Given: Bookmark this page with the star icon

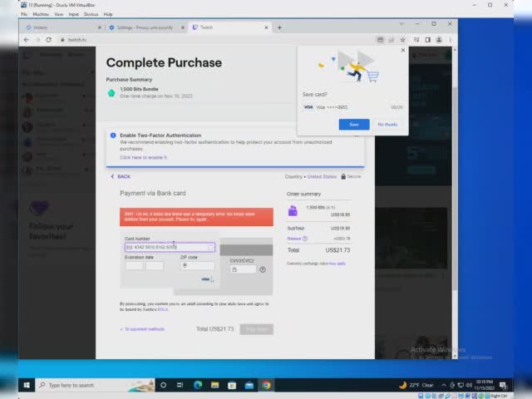Looking at the screenshot, I should 402,40.
